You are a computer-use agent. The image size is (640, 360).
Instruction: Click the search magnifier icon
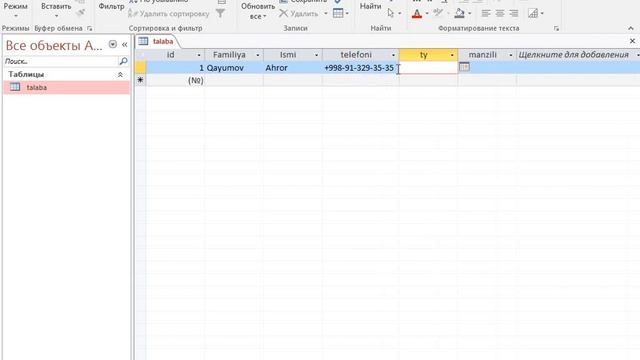click(123, 61)
